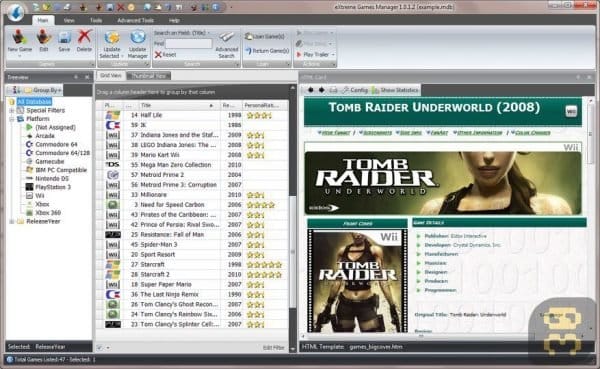Toggle the filter checkbox below grid
This screenshot has height=369, width=600.
pos(100,348)
